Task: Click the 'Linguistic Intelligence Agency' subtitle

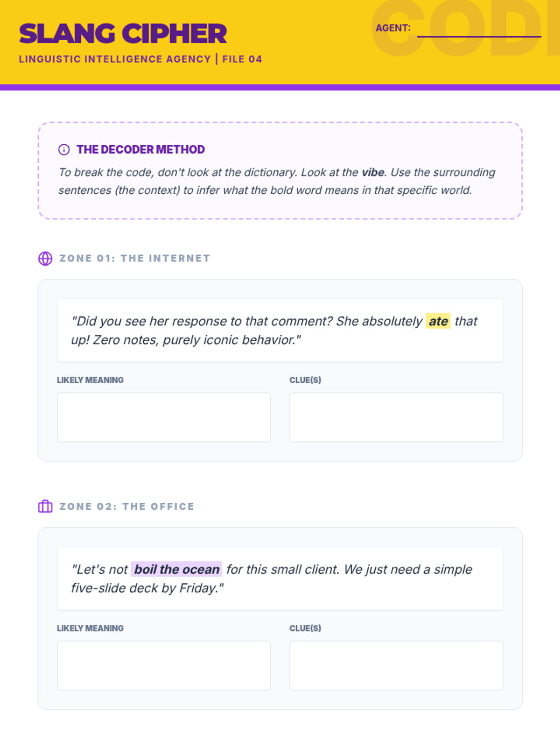Action: (x=115, y=59)
